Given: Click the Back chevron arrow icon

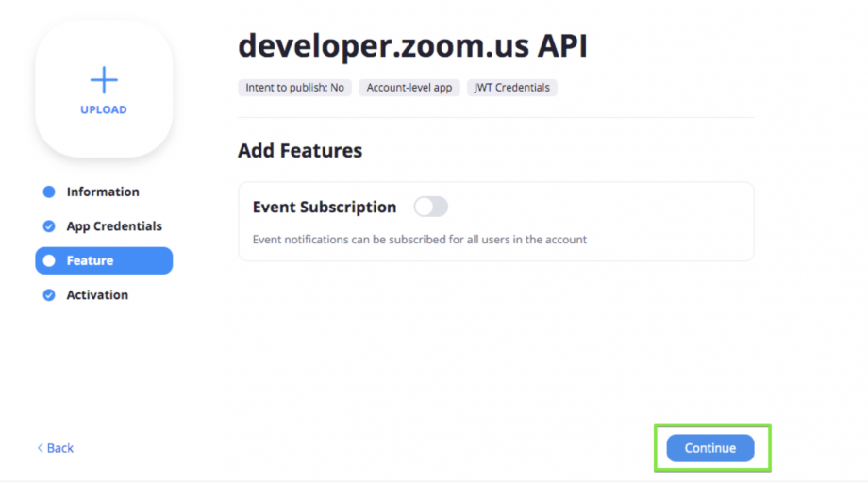Looking at the screenshot, I should tap(40, 448).
